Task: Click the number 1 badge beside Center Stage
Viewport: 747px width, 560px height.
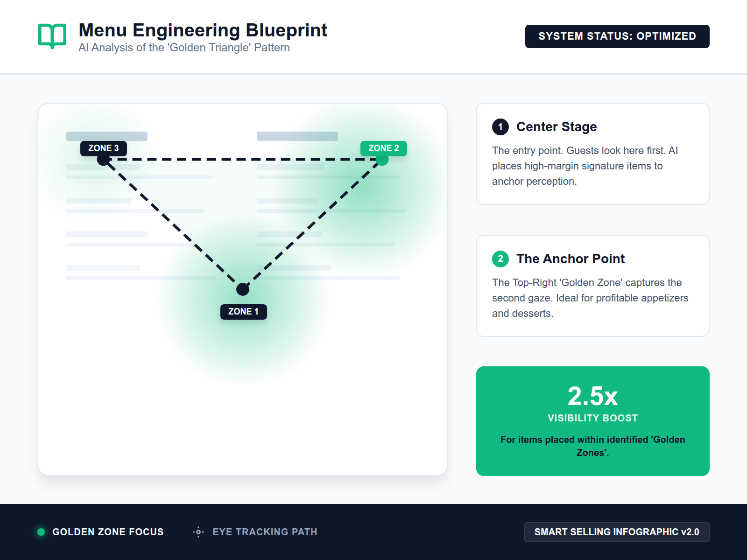Action: tap(500, 127)
